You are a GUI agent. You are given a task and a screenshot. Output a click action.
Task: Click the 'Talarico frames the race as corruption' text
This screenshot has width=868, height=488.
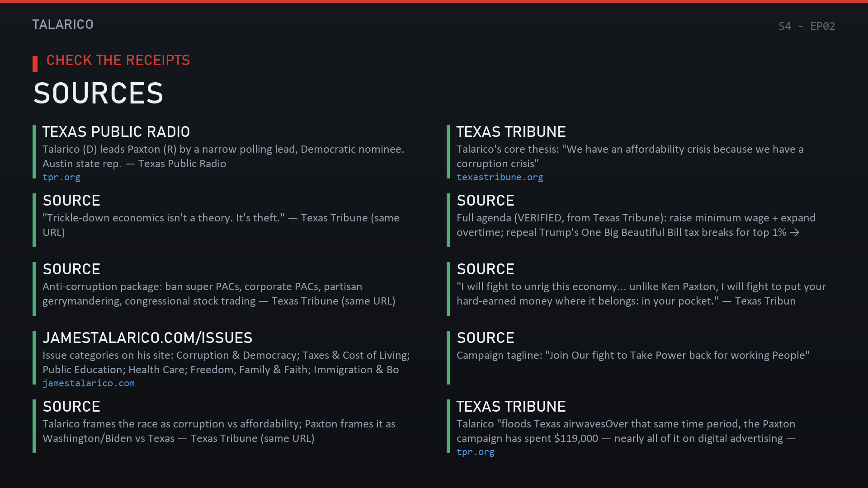point(219,431)
